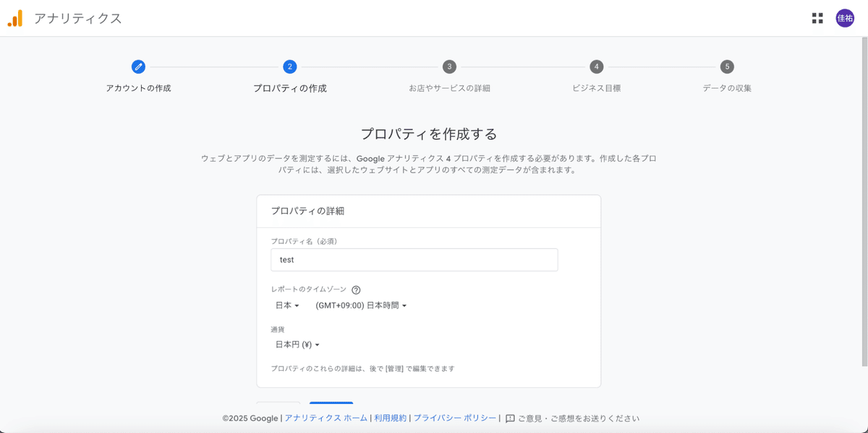Click the feedback speech bubble icon

click(510, 419)
